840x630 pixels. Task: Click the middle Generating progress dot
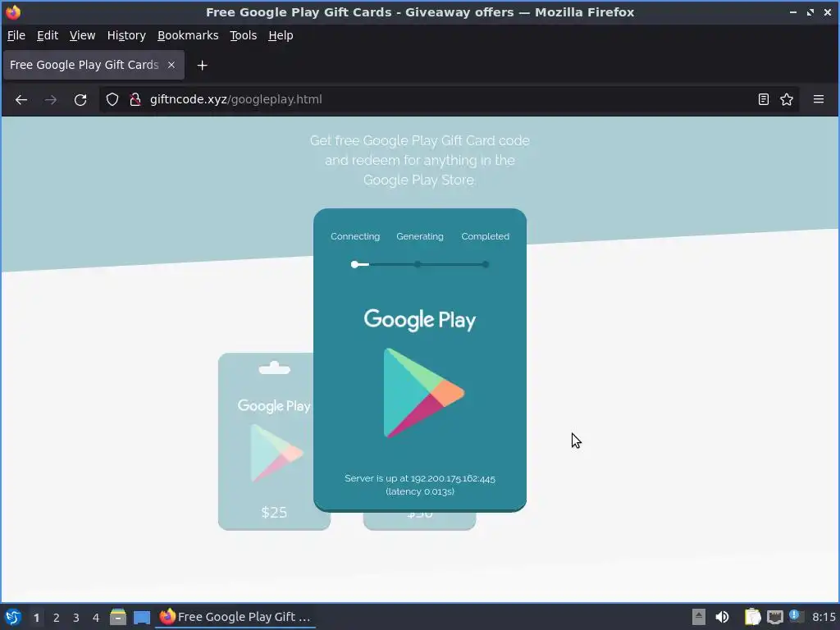[x=418, y=264]
